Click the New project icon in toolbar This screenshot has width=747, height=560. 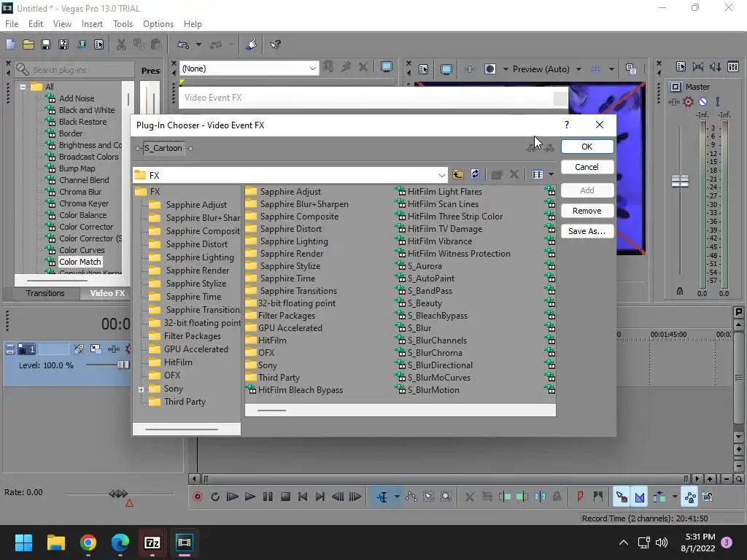10,44
